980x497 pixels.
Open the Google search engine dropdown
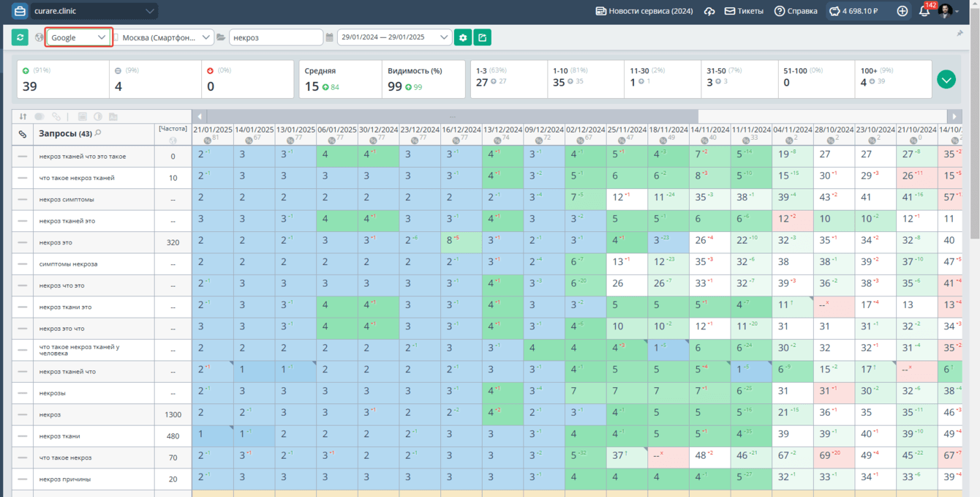tap(79, 37)
